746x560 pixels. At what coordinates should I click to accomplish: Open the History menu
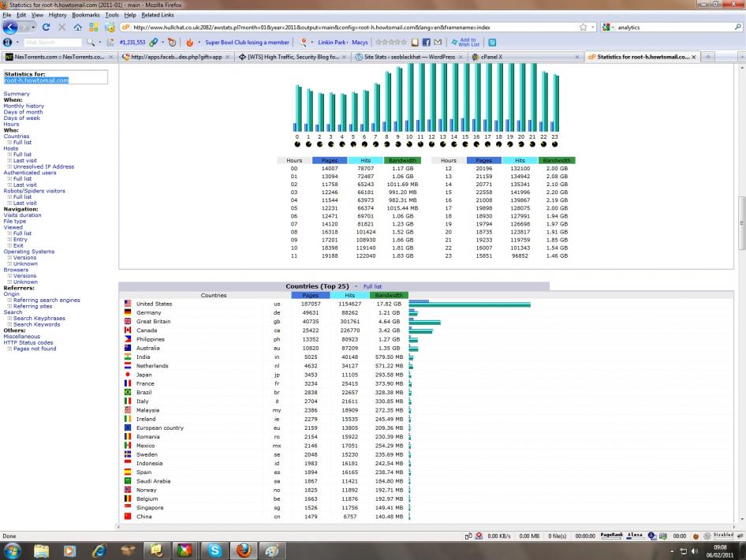pyautogui.click(x=58, y=15)
